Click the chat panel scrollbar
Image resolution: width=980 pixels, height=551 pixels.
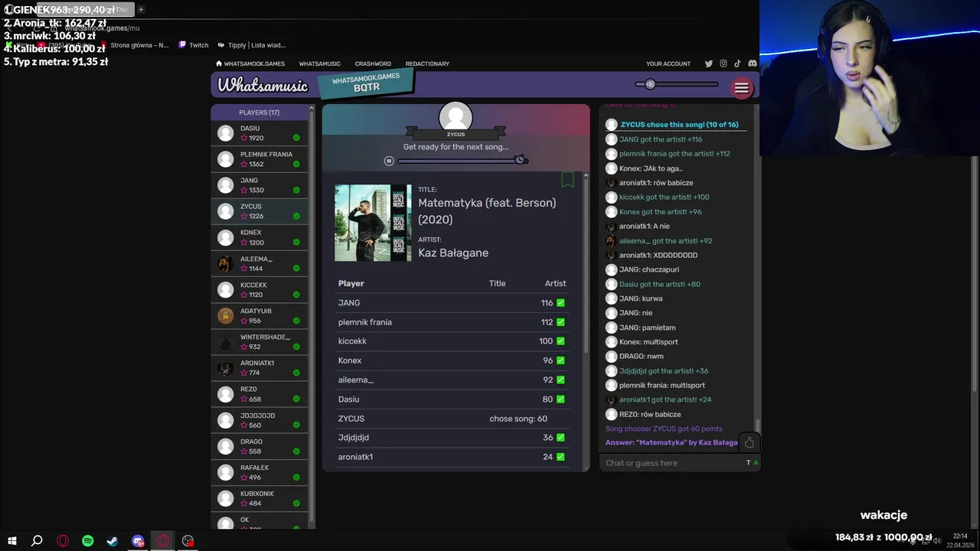tap(757, 425)
